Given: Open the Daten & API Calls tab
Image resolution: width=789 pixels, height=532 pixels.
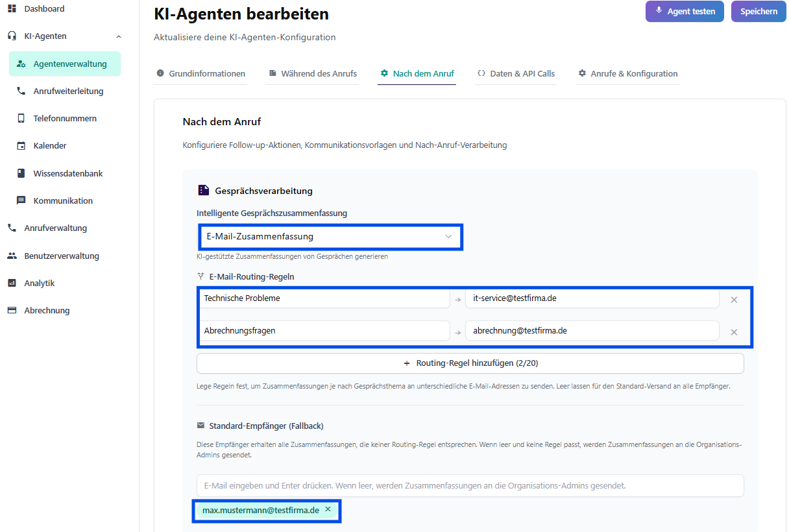Looking at the screenshot, I should (x=516, y=74).
